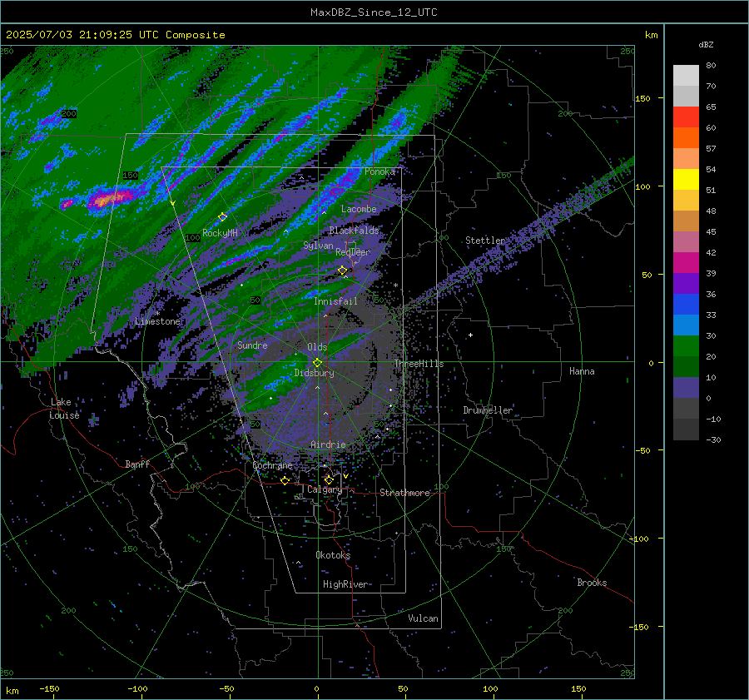Select the Hanna label
Image resolution: width=749 pixels, height=700 pixels.
pyautogui.click(x=582, y=371)
